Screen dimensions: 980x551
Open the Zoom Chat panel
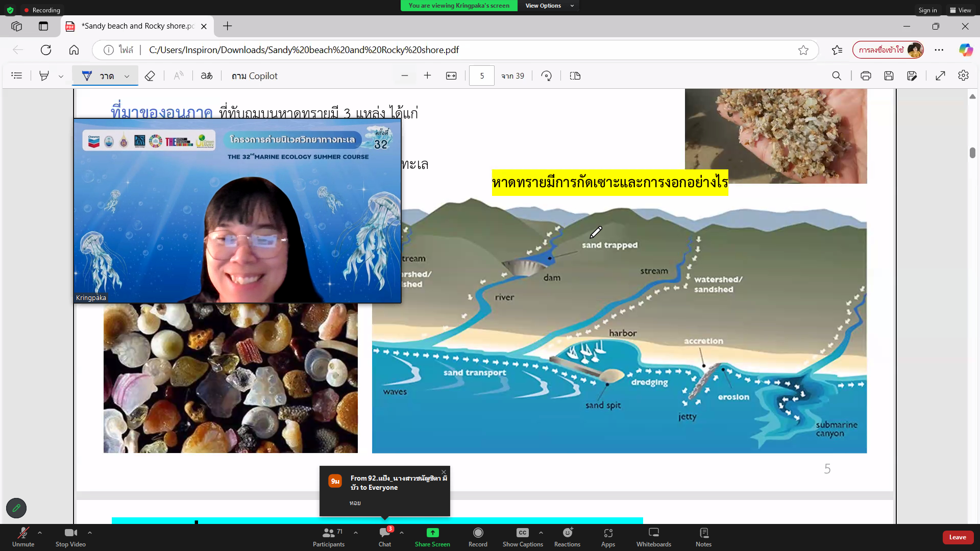tap(385, 537)
